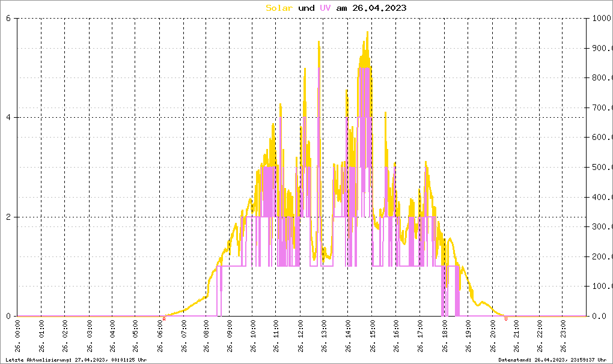Click the pink "UV" word in title
Image resolution: width=613 pixels, height=364 pixels.
tap(325, 8)
